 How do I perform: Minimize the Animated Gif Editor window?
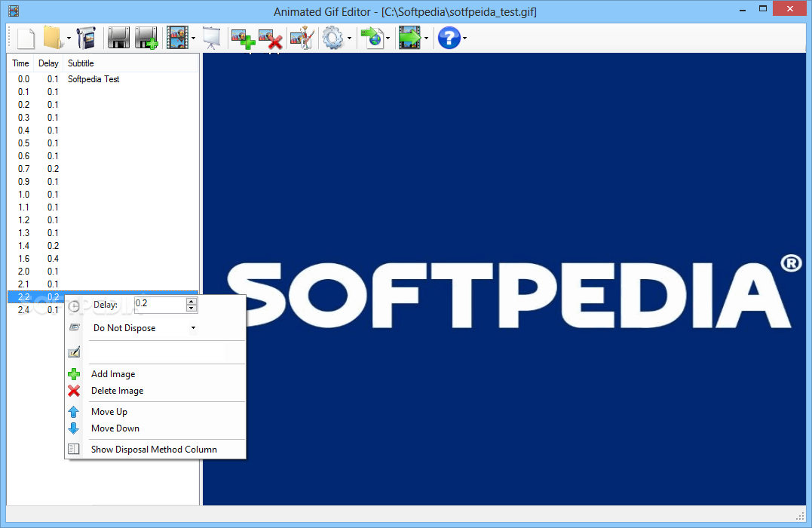click(743, 9)
